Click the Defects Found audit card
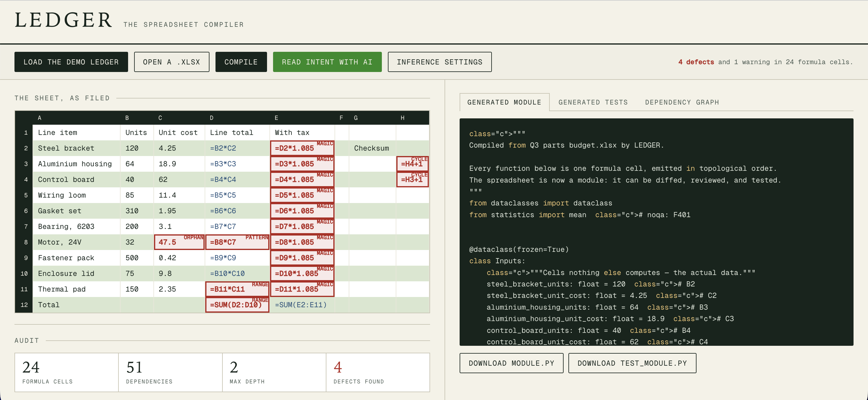 tap(378, 372)
